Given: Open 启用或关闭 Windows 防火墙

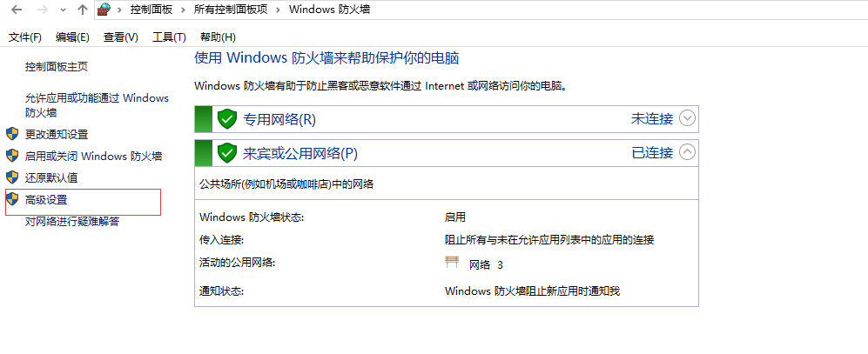Looking at the screenshot, I should coord(93,156).
